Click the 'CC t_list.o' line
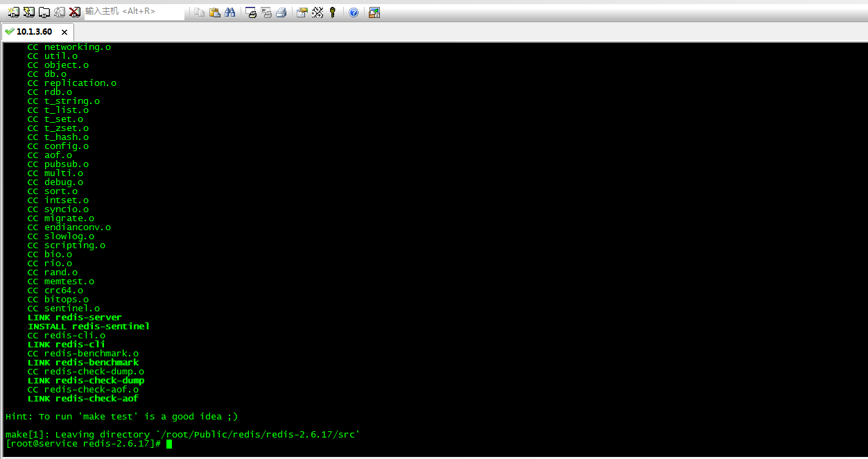Screen dimensions: 868x459 [x=58, y=110]
